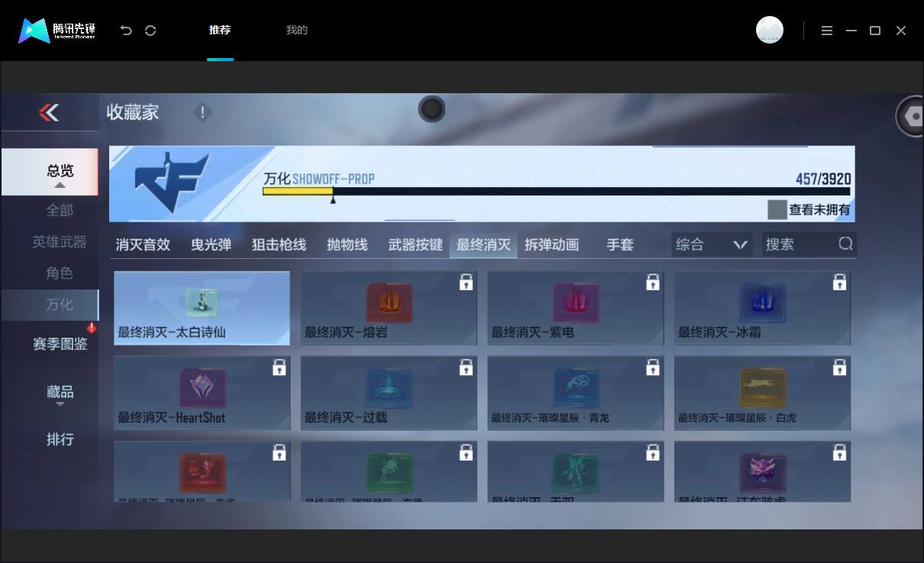The height and width of the screenshot is (563, 924).
Task: Open the 曳光弹 category tab
Action: 211,244
